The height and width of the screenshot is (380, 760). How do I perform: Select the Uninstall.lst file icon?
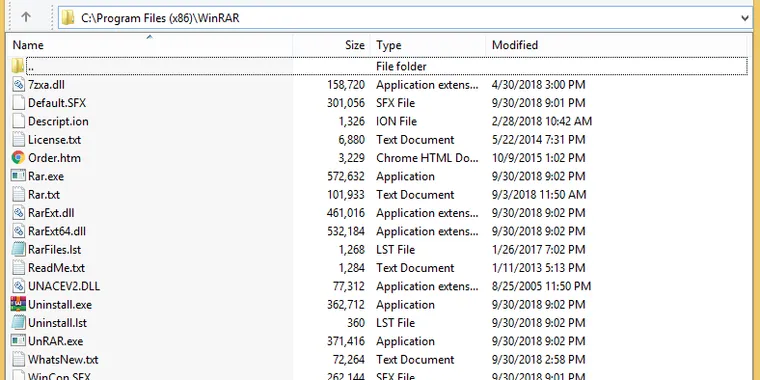(18, 323)
